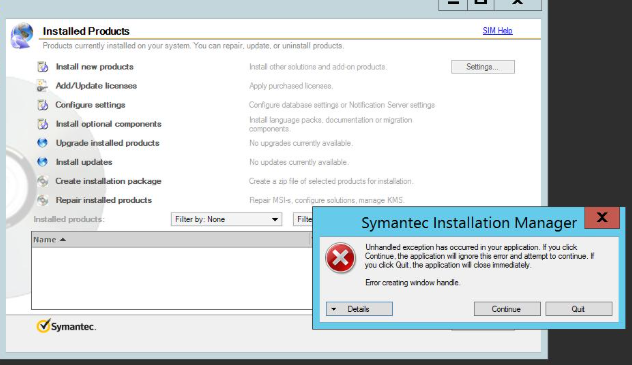Open the SIM Help link

(497, 31)
